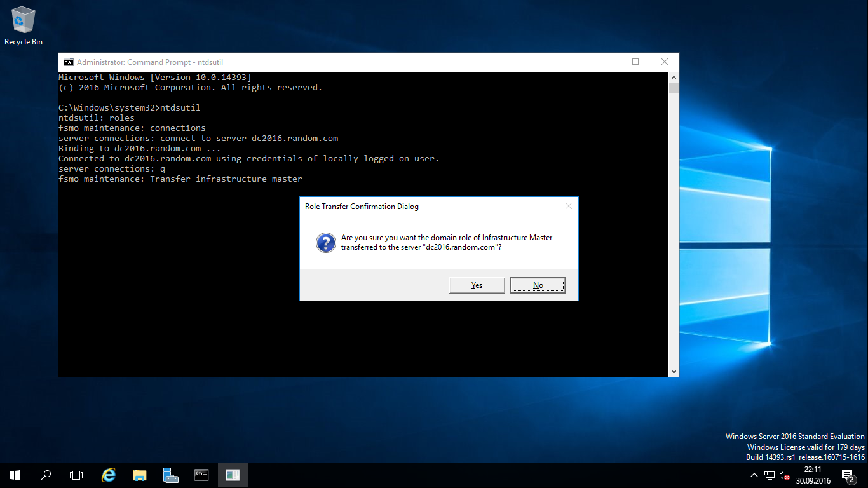The height and width of the screenshot is (488, 868).
Task: Click the console scrollbar down arrow
Action: (674, 371)
